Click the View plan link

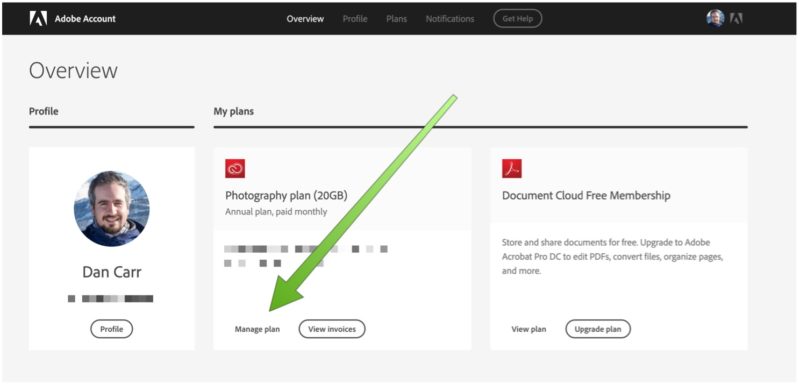(x=529, y=329)
